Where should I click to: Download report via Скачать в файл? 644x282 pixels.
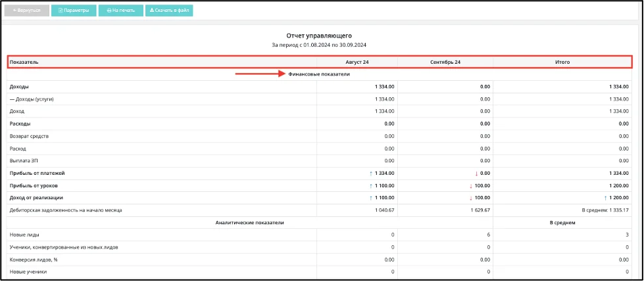[169, 11]
